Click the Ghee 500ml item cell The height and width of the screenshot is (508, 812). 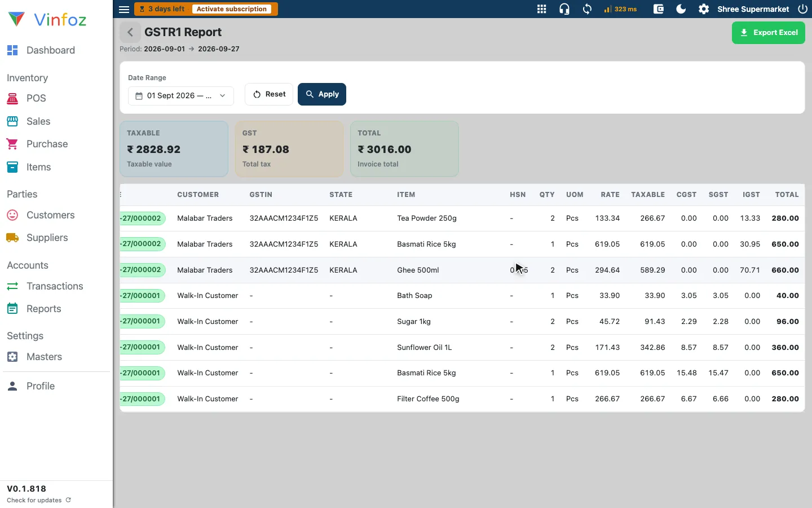(418, 270)
